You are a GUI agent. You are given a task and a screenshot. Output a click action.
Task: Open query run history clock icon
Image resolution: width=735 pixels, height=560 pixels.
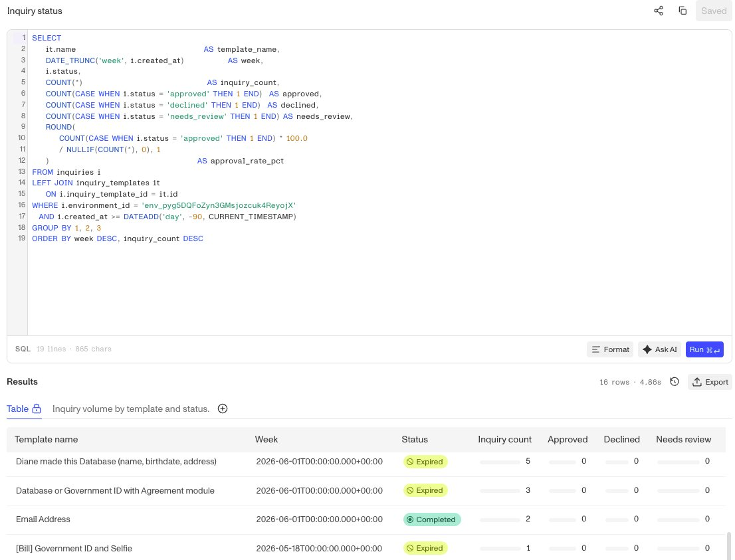coord(675,382)
